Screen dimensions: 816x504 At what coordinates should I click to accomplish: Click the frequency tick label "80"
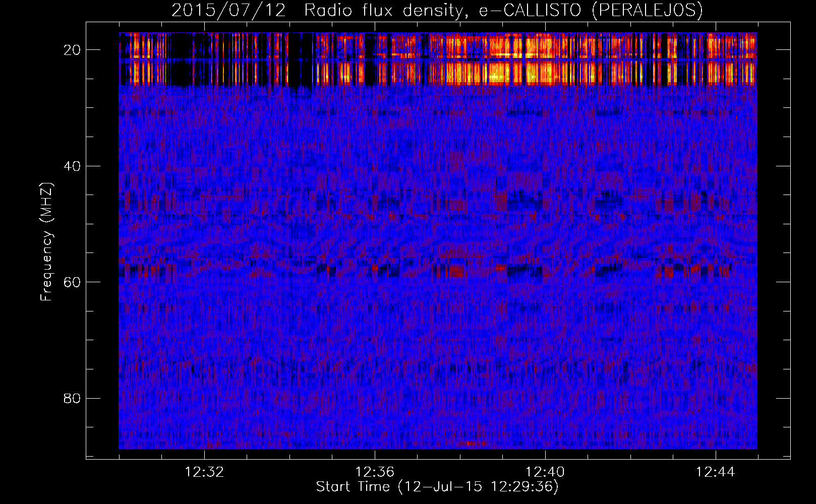tap(72, 399)
